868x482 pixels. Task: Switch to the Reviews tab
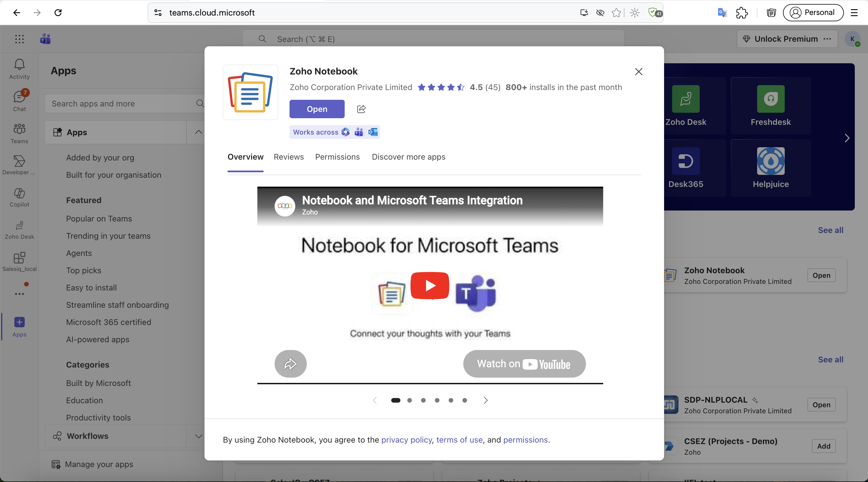(x=289, y=157)
